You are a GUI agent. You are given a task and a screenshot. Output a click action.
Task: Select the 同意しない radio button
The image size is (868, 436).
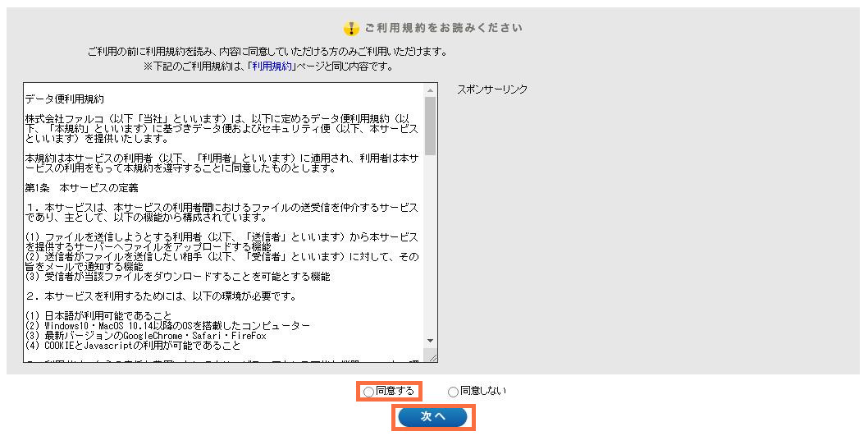(453, 392)
